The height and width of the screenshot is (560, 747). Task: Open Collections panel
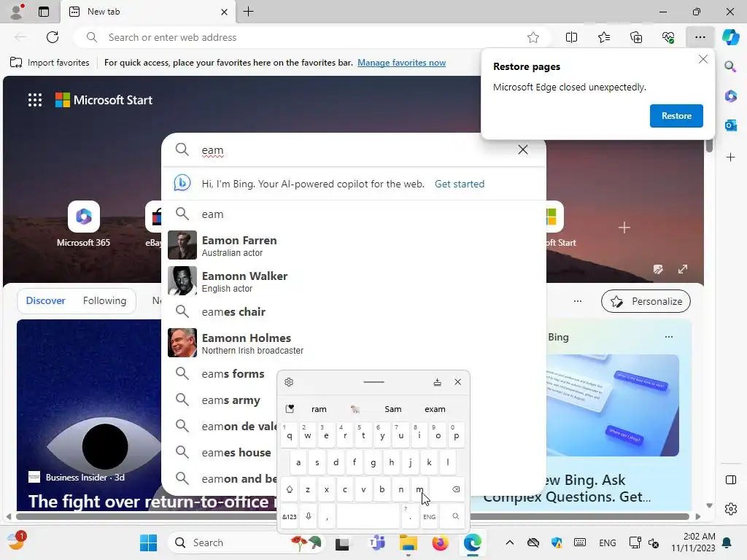coord(636,37)
